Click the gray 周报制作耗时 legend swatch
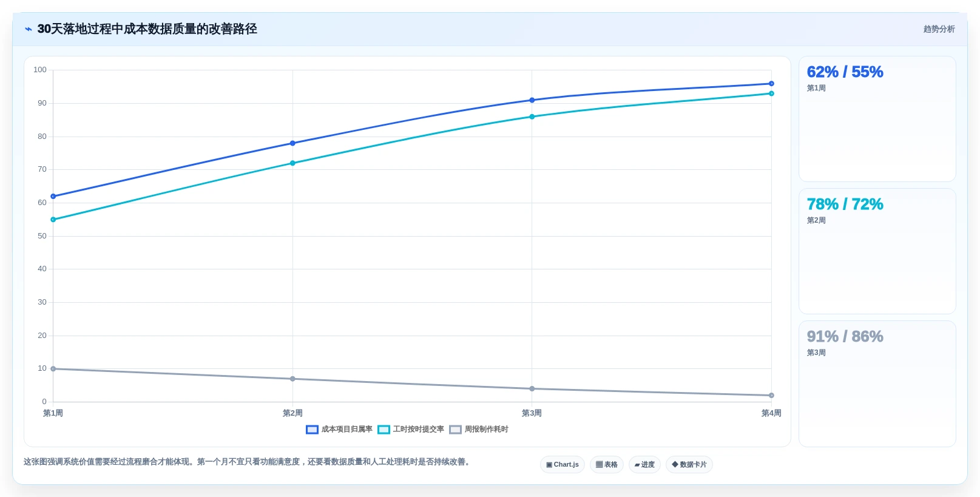Image resolution: width=980 pixels, height=497 pixels. point(455,430)
